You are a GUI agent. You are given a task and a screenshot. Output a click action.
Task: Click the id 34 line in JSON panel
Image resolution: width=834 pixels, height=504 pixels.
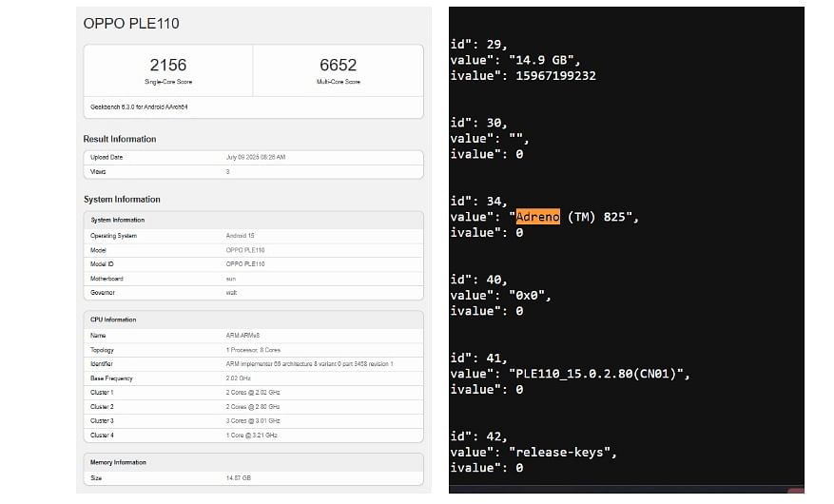pos(478,202)
